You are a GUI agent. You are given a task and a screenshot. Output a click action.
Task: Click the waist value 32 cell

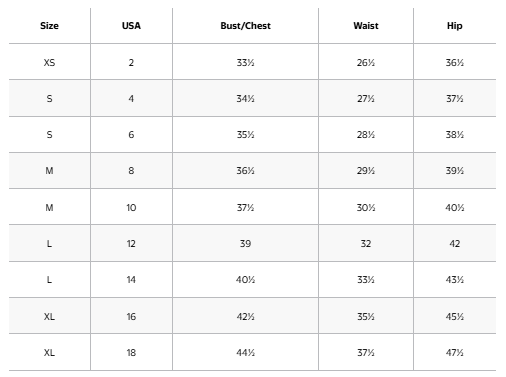(x=366, y=243)
